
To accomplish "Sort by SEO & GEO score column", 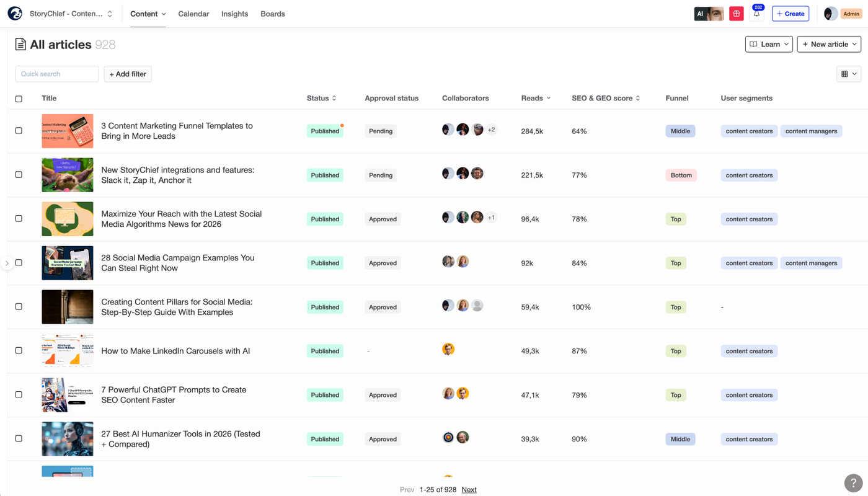I will point(606,98).
